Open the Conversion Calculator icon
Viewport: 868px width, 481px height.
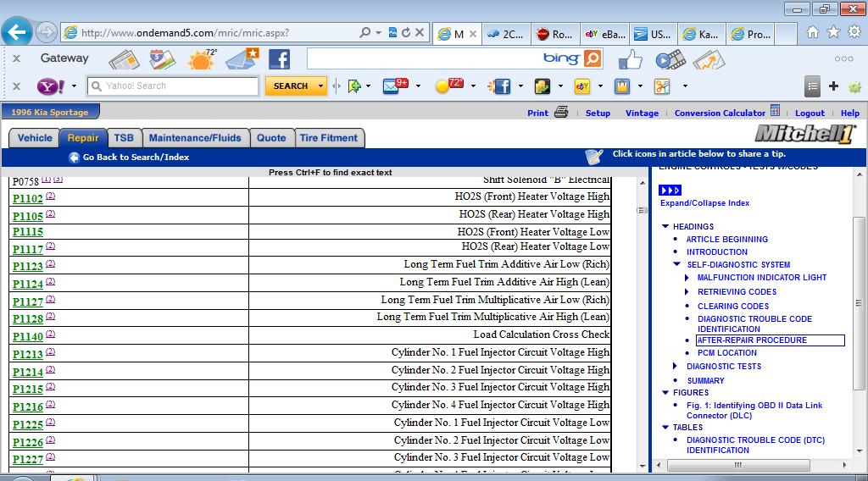pyautogui.click(x=775, y=111)
